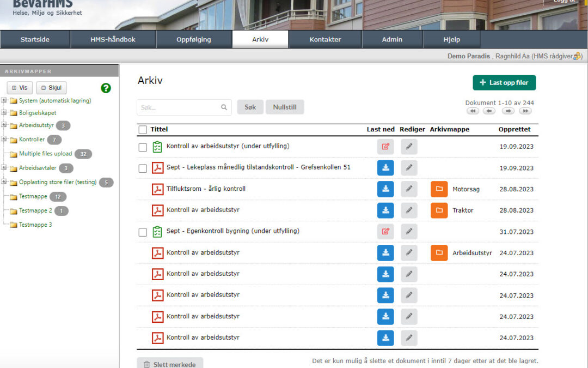Check the box for Sept - Egenkontroll bygning
588x368 pixels.
[143, 232]
